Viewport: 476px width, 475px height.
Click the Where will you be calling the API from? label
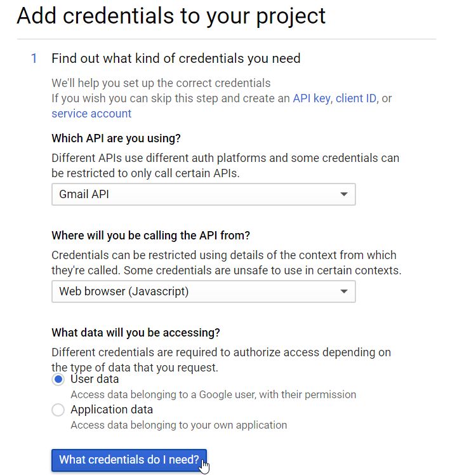[x=150, y=236]
